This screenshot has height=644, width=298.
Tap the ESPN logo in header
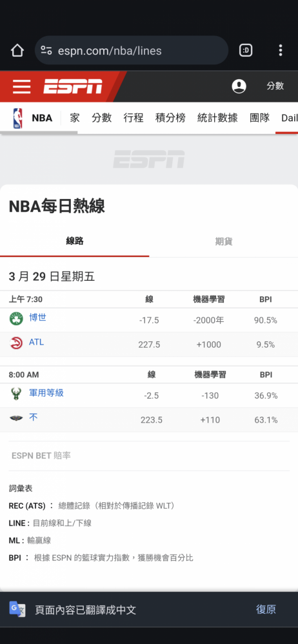pos(73,86)
